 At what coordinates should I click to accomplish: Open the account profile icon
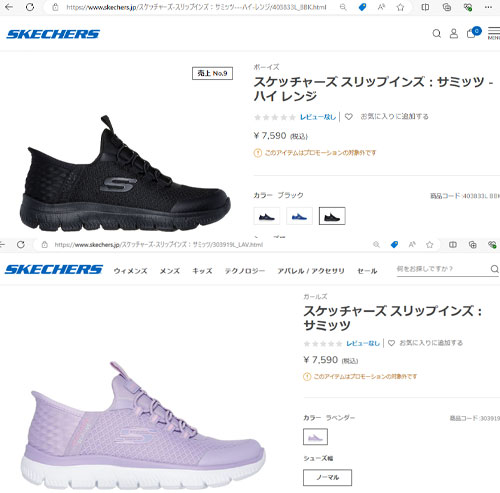point(454,34)
